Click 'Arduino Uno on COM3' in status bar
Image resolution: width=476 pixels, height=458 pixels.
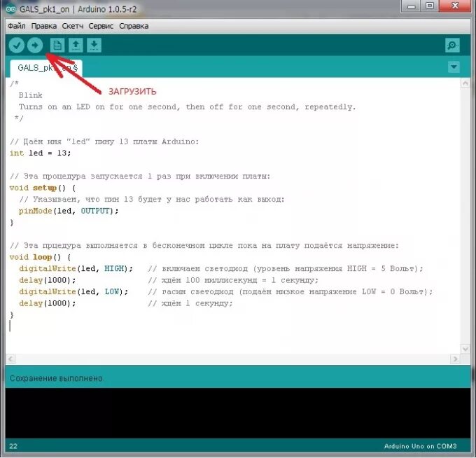[x=420, y=446]
